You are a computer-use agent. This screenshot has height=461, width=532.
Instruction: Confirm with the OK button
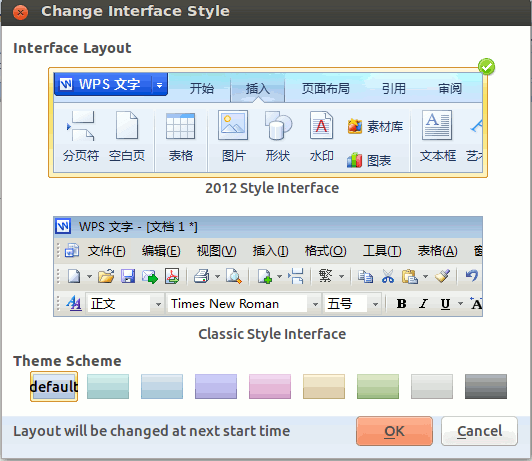coord(394,431)
